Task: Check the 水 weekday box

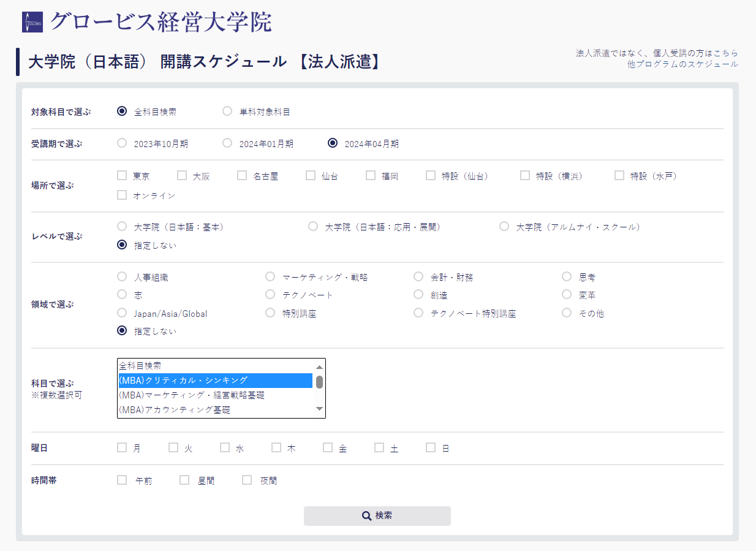Action: pos(225,447)
